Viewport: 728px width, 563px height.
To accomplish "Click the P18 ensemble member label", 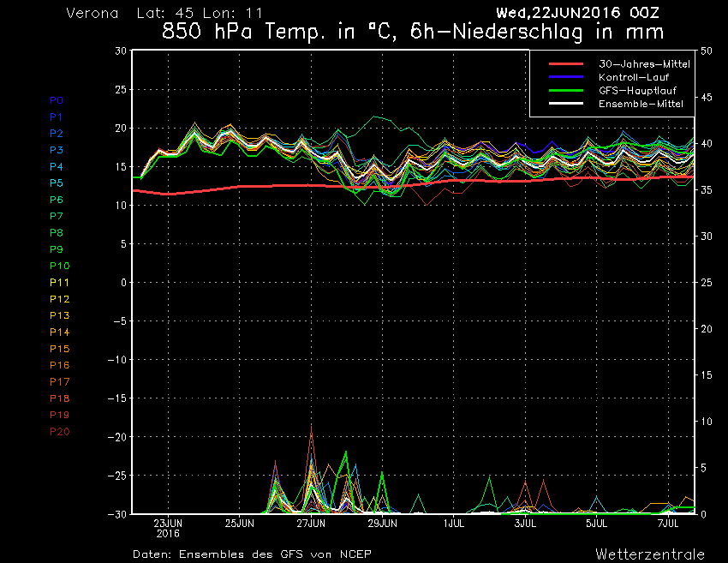I will [x=59, y=398].
